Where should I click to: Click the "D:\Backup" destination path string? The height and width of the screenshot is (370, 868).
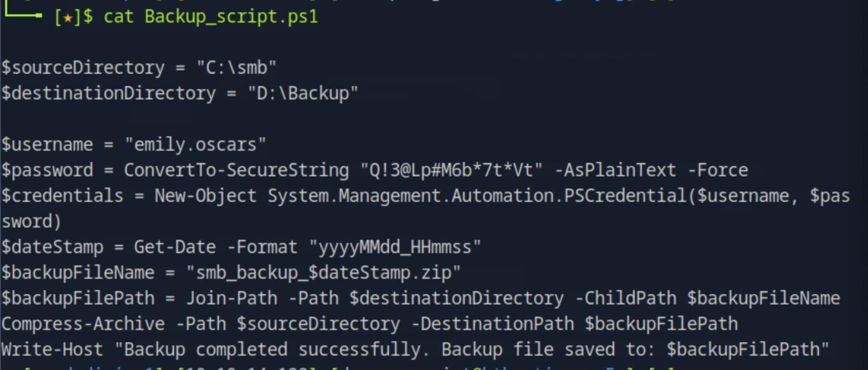coord(302,93)
